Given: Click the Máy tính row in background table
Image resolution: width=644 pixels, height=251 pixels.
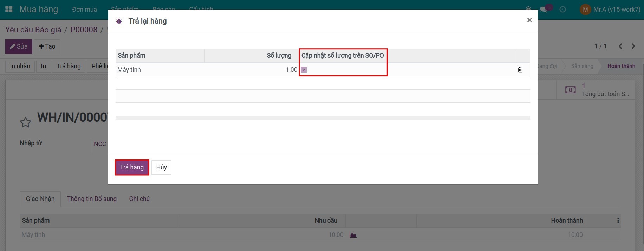Looking at the screenshot, I should [320, 235].
